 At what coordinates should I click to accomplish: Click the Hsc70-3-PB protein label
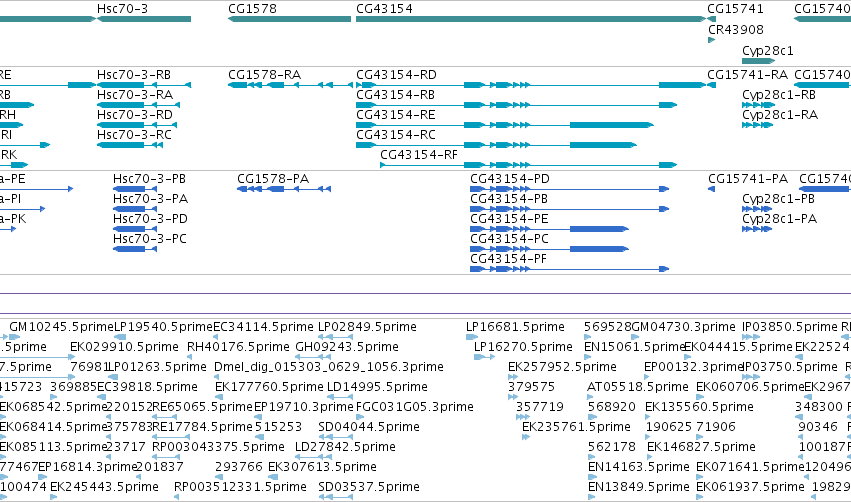point(149,179)
